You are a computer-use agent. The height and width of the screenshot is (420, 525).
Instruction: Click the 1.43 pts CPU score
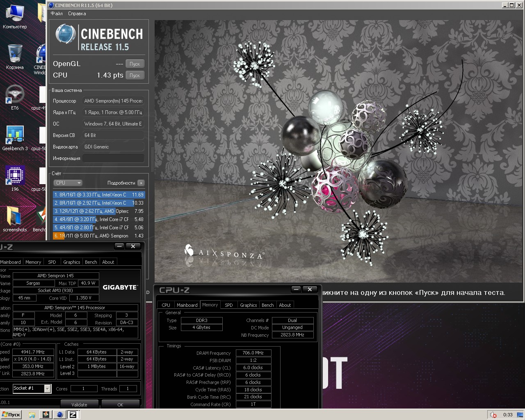tap(110, 75)
